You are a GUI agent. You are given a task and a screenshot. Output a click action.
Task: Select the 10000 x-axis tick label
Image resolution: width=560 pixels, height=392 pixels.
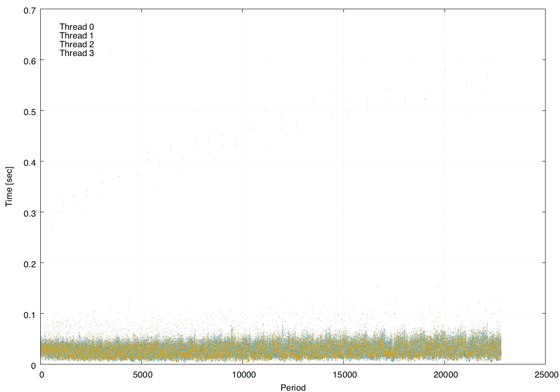(243, 374)
